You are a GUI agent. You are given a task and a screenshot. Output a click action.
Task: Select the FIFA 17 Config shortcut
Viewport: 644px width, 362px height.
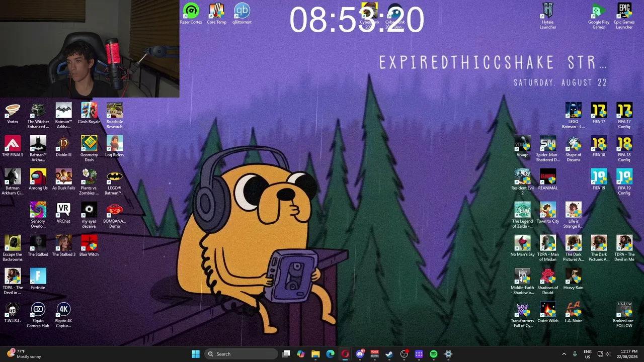click(x=624, y=116)
